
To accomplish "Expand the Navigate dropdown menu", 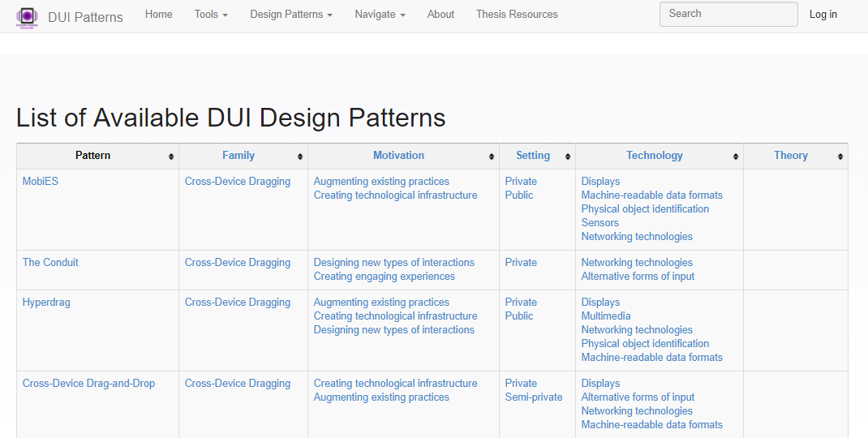I will point(380,15).
